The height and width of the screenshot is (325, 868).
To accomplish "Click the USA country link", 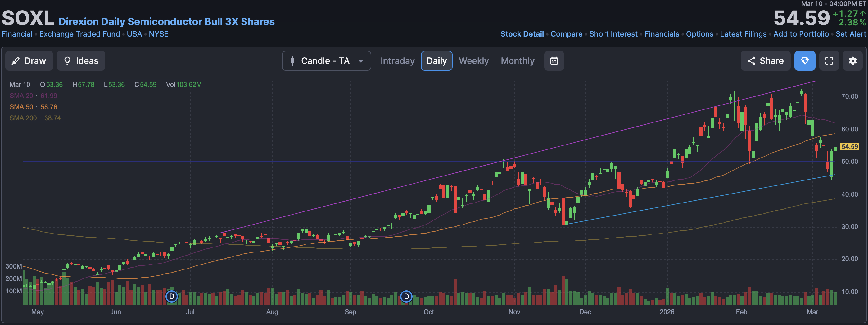I will 134,34.
